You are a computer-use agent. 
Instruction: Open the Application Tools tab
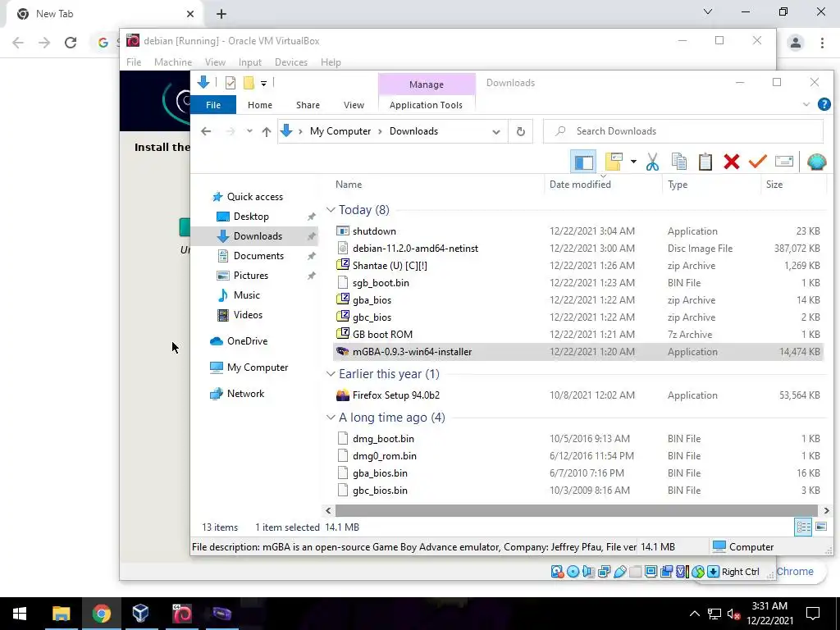[426, 105]
